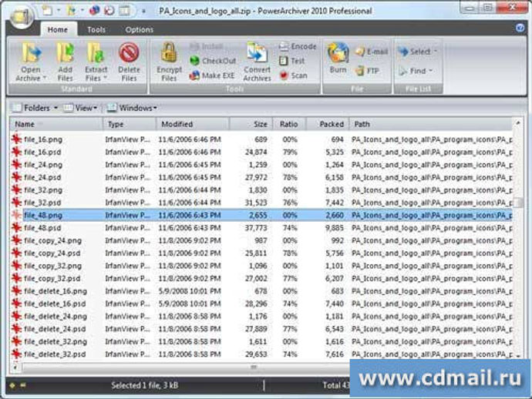The image size is (532, 399).
Task: Click the vertical scrollbar down arrow
Action: tap(518, 356)
